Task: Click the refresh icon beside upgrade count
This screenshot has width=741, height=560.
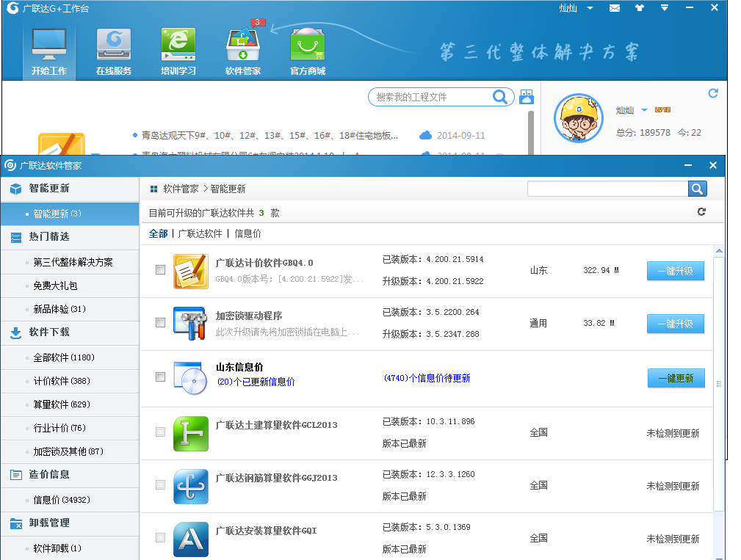Action: (x=701, y=212)
